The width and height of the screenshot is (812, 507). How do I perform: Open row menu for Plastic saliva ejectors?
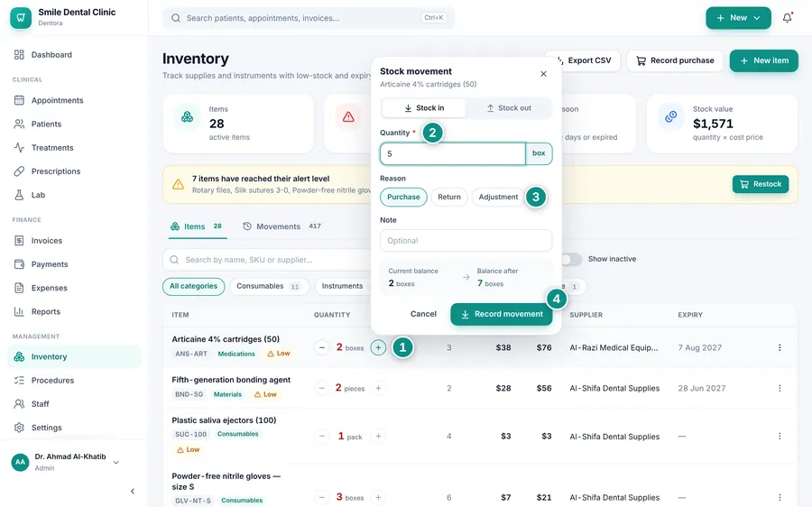tap(780, 437)
